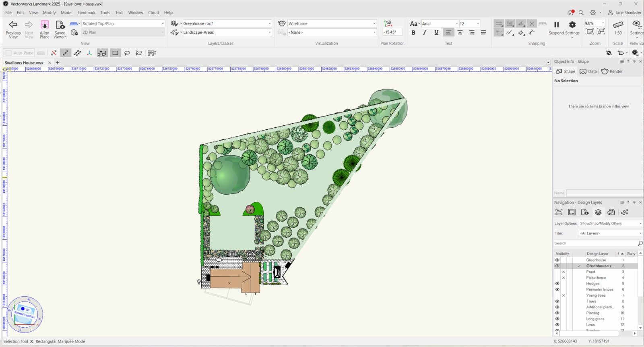Viewport: 644px width, 347px height.
Task: Click the Bold text button
Action: (413, 33)
